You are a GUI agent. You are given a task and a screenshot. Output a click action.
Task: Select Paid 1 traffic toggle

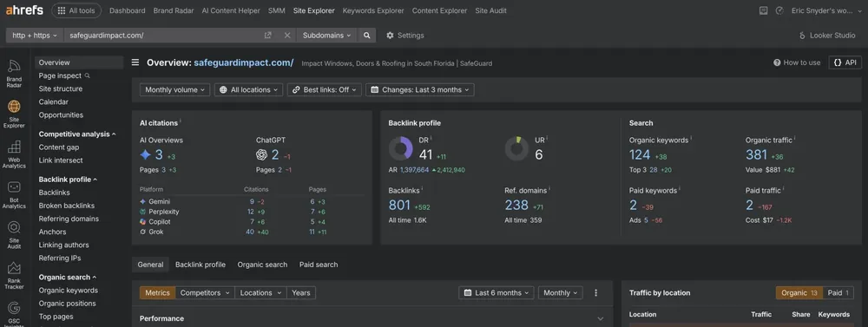pos(838,292)
